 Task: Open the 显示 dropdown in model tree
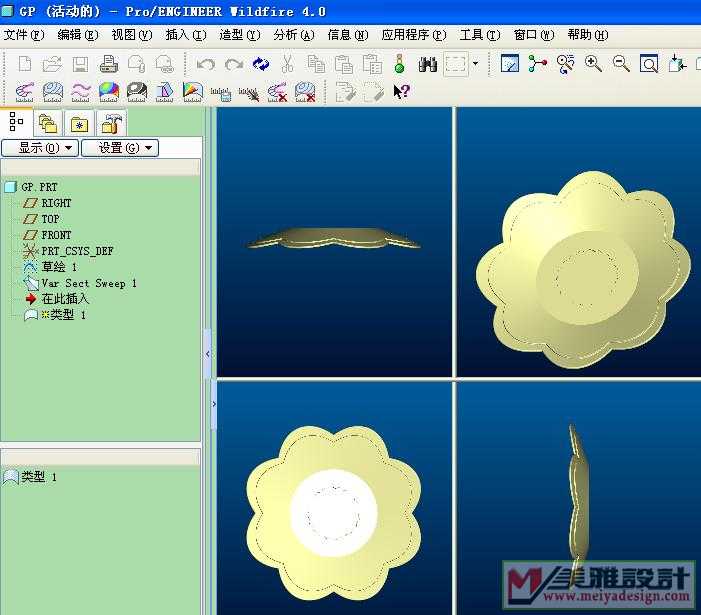(39, 148)
